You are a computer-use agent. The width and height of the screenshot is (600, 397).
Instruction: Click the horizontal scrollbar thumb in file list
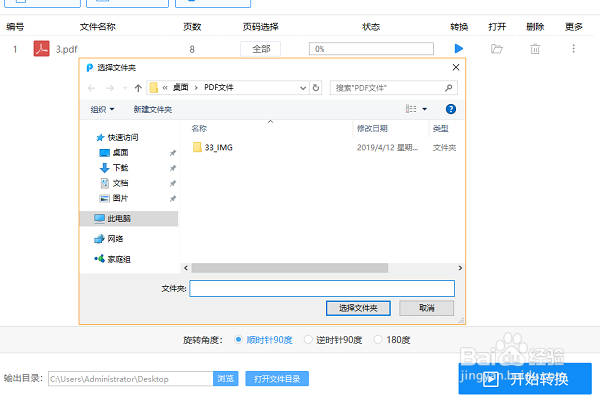coord(290,268)
